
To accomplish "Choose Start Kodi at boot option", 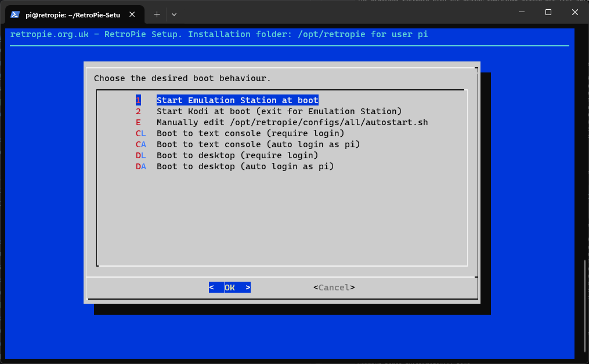I will click(x=279, y=111).
